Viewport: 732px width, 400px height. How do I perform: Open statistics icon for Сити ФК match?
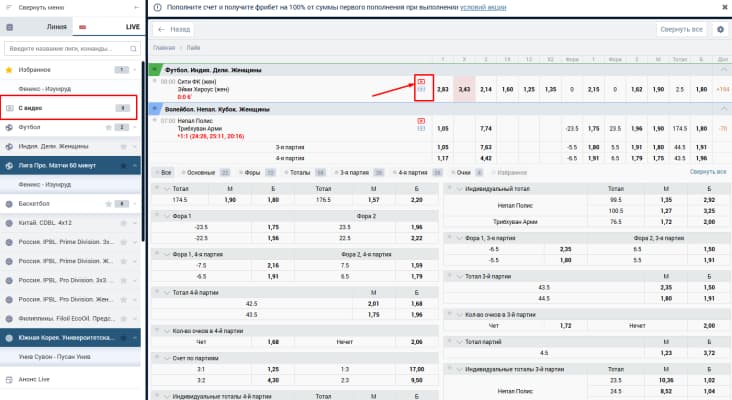pyautogui.click(x=421, y=89)
